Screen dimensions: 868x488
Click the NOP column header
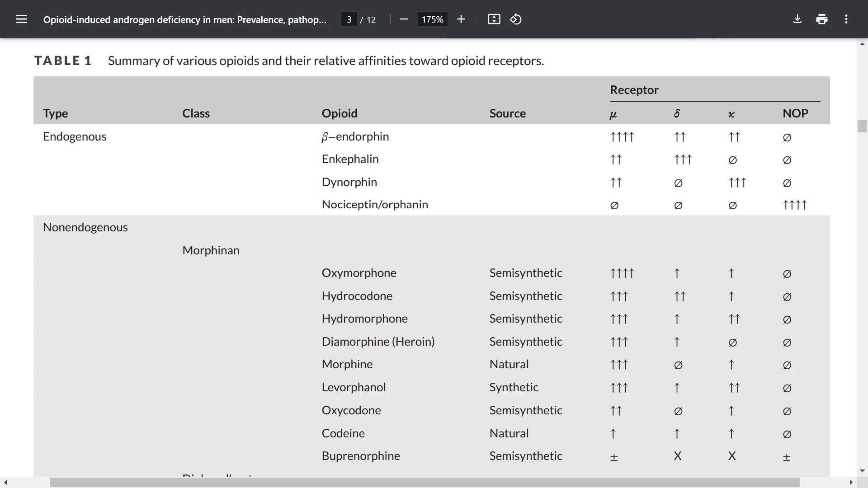click(x=795, y=113)
